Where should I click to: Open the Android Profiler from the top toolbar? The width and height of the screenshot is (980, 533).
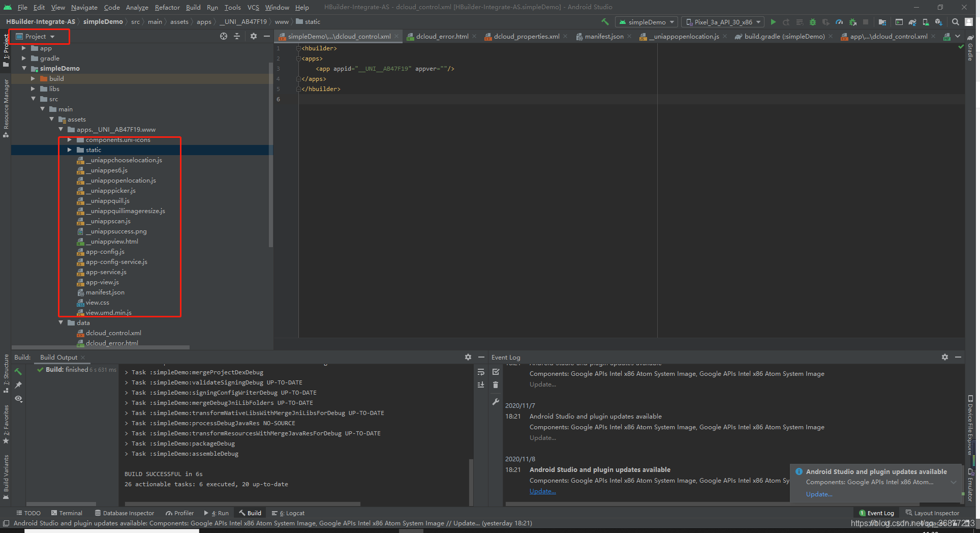pyautogui.click(x=839, y=22)
